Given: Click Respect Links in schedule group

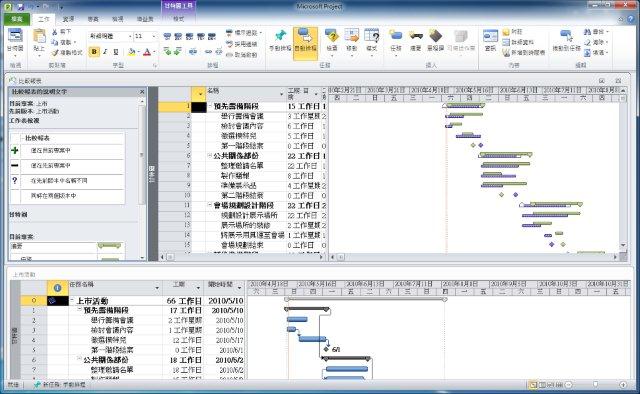Looking at the screenshot, I should pos(242,44).
